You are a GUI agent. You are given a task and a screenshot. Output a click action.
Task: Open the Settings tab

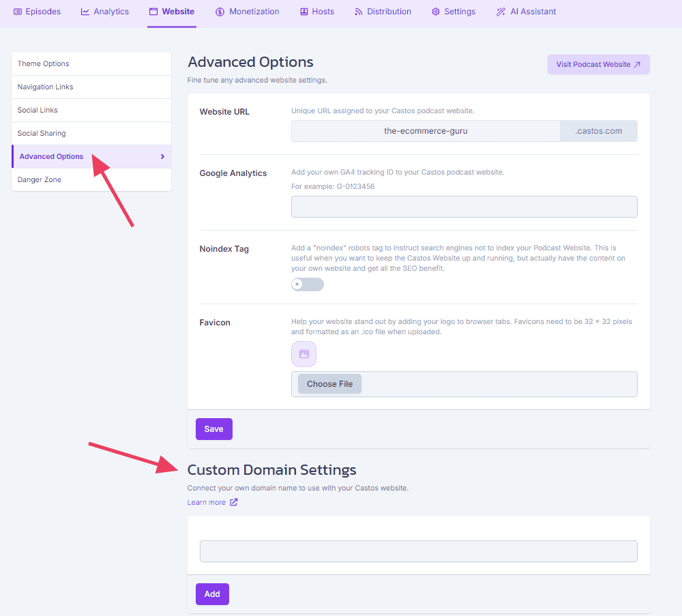[454, 12]
